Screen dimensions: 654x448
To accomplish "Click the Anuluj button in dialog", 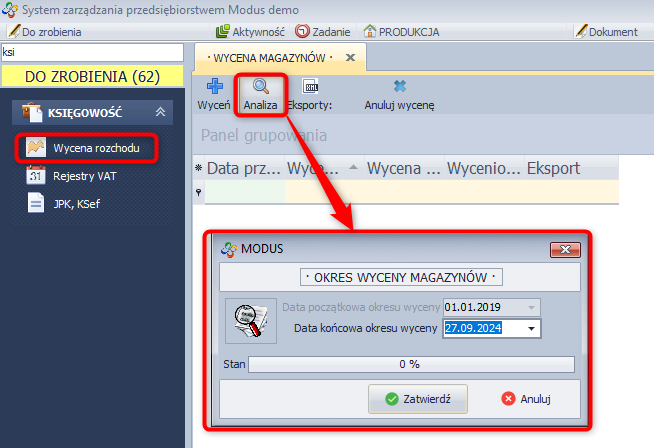I will [x=526, y=399].
